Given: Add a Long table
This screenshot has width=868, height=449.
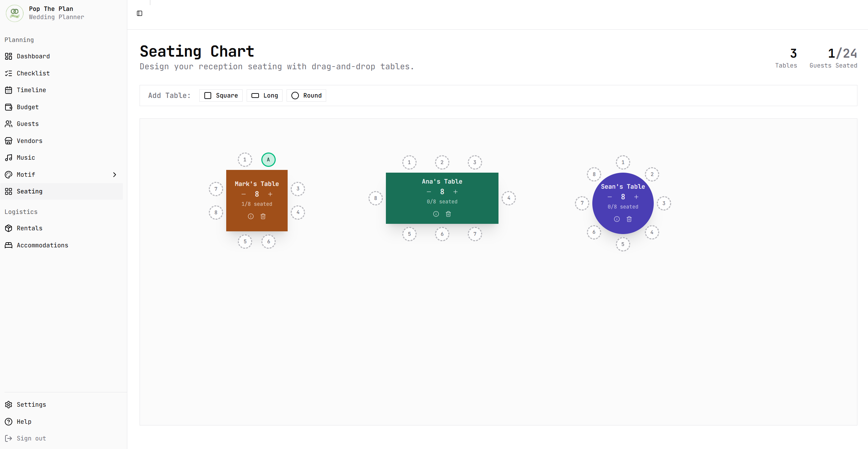Looking at the screenshot, I should (264, 96).
